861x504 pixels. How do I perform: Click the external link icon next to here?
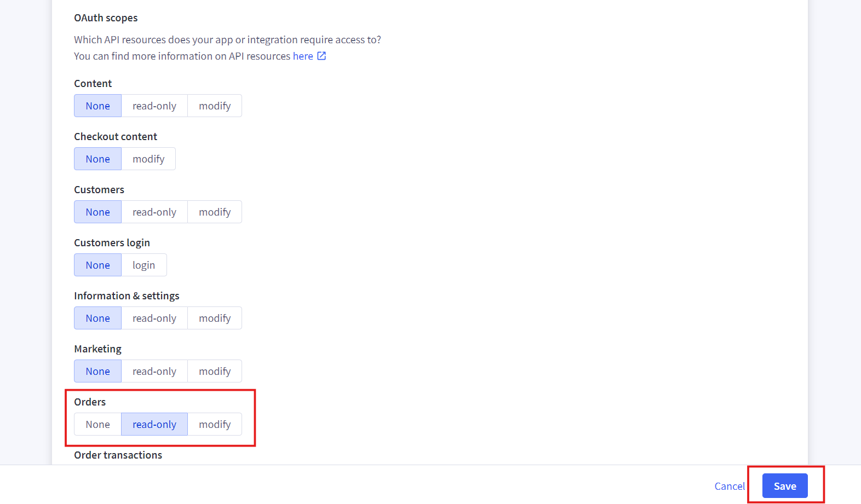[x=322, y=56]
